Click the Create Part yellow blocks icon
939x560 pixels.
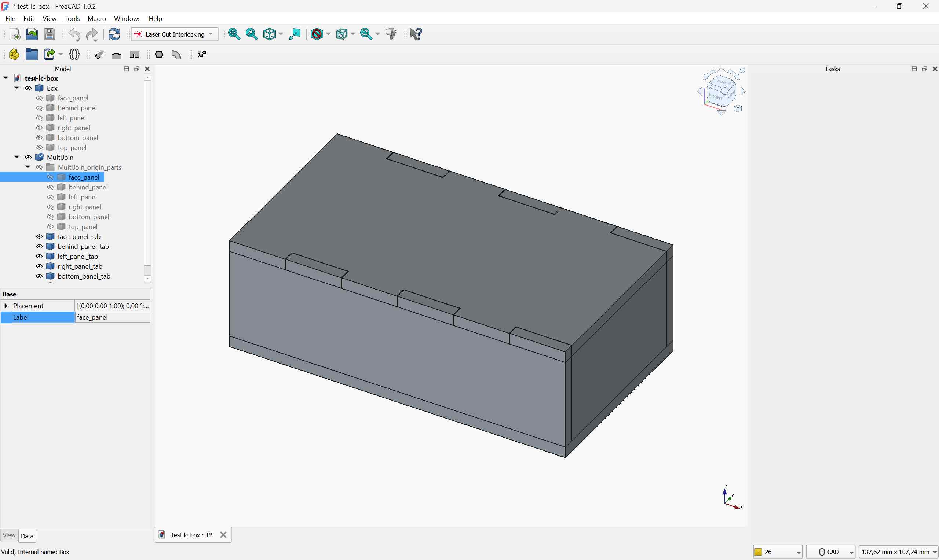point(14,54)
